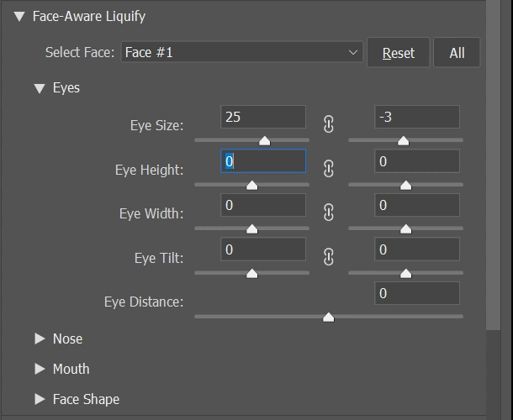
Task: Click the panel's vertical scrollbar
Action: (493, 165)
